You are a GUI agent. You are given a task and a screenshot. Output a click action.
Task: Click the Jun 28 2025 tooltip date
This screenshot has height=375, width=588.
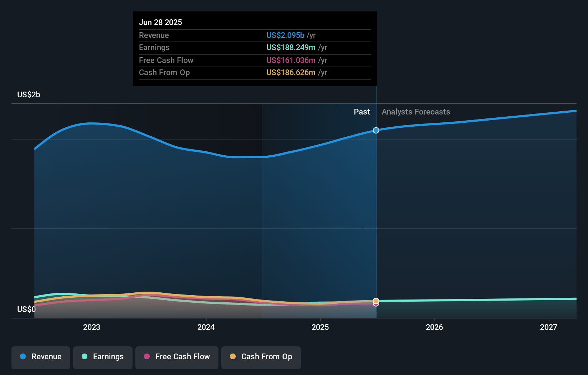pos(160,22)
